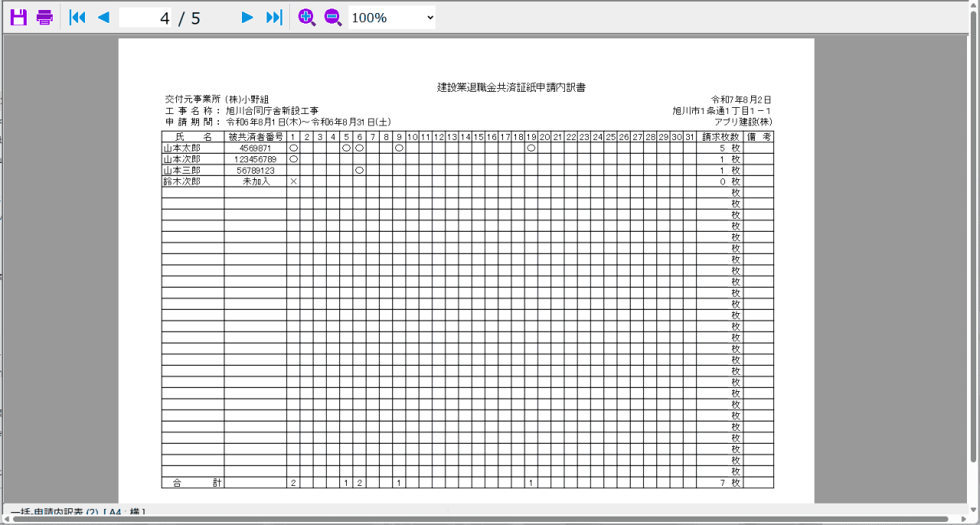This screenshot has height=525, width=980.
Task: Click insured number 123456789
Action: (x=256, y=159)
